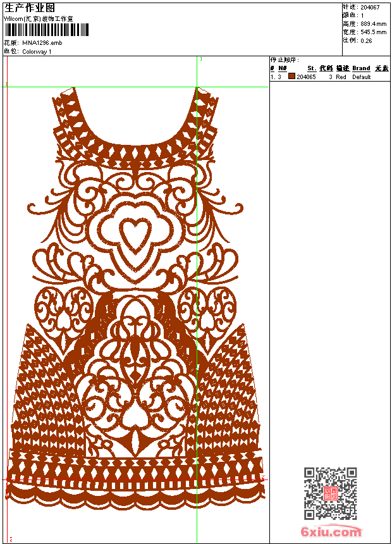This screenshot has width=392, height=544.
Task: Click the 描述 column header
Action: click(x=342, y=68)
